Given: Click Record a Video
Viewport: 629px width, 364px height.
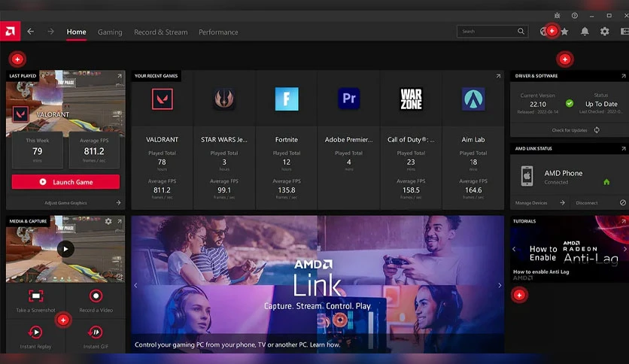Looking at the screenshot, I should pyautogui.click(x=96, y=301).
